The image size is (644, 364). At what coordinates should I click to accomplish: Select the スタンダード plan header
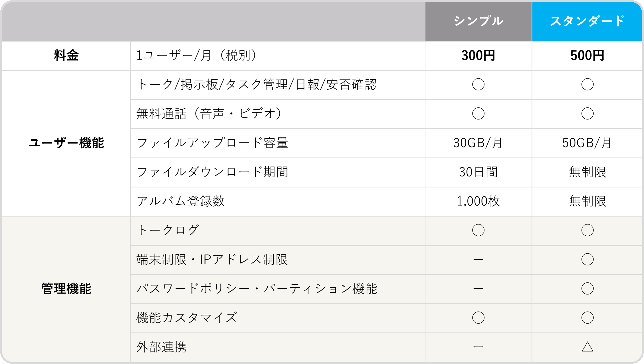pyautogui.click(x=587, y=21)
